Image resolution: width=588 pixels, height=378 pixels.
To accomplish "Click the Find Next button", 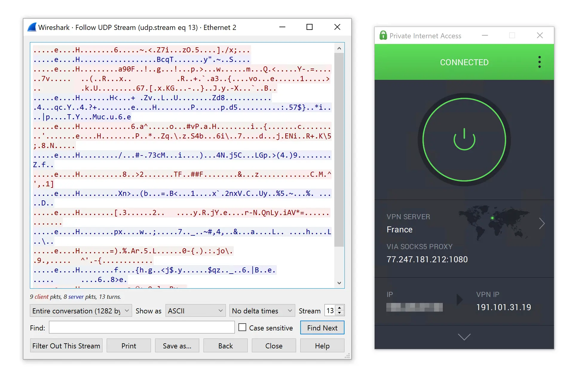I will 322,327.
